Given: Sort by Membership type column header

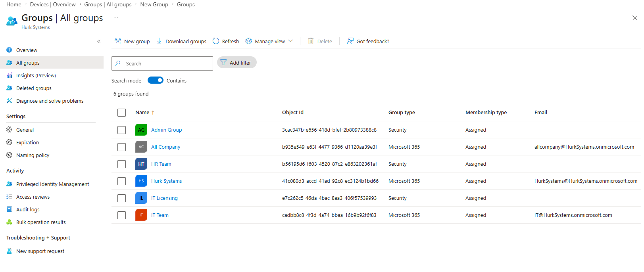Looking at the screenshot, I should coord(486,113).
